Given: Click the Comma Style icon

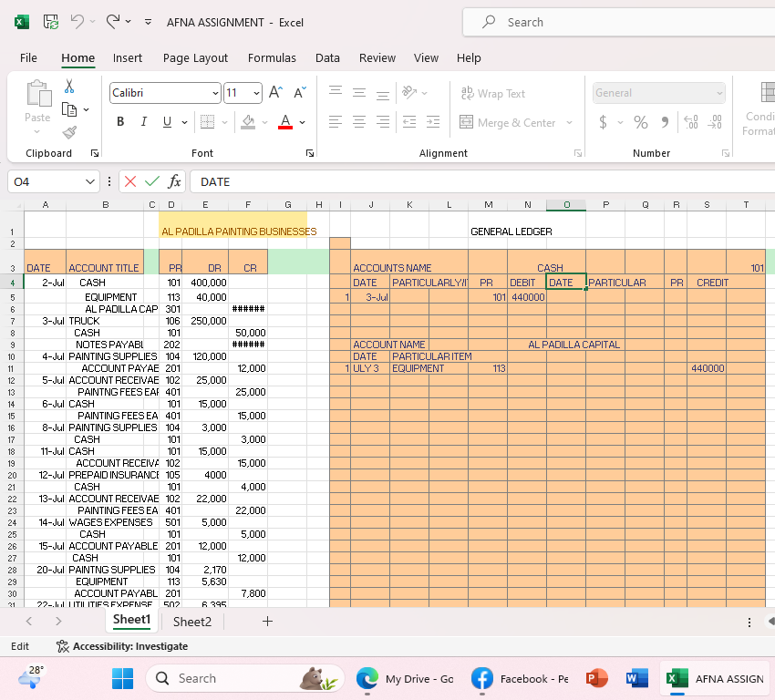Looking at the screenshot, I should coord(666,121).
